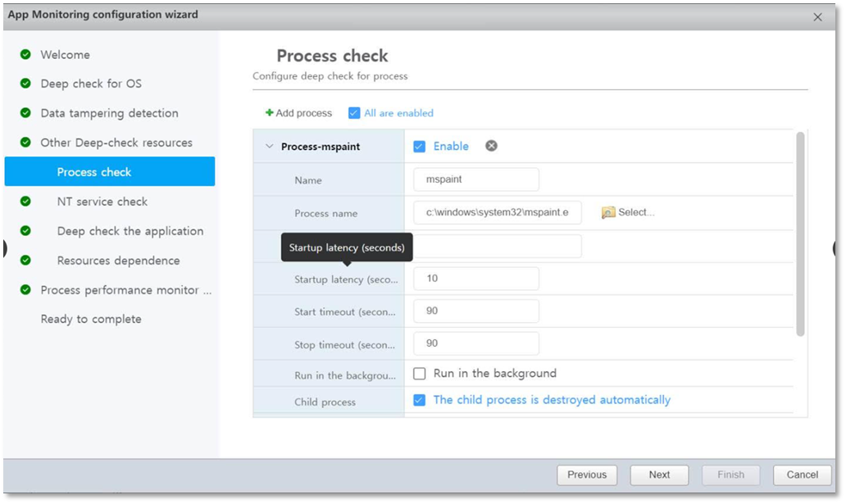This screenshot has width=846, height=504.
Task: Uncheck the Enable checkbox for Process-mspaint
Action: pos(420,147)
